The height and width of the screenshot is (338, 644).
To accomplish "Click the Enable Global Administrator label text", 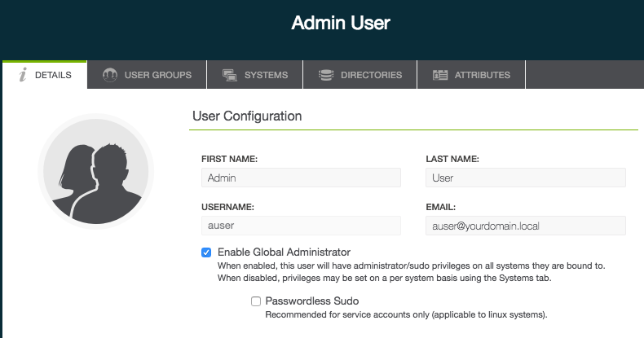I will (284, 252).
